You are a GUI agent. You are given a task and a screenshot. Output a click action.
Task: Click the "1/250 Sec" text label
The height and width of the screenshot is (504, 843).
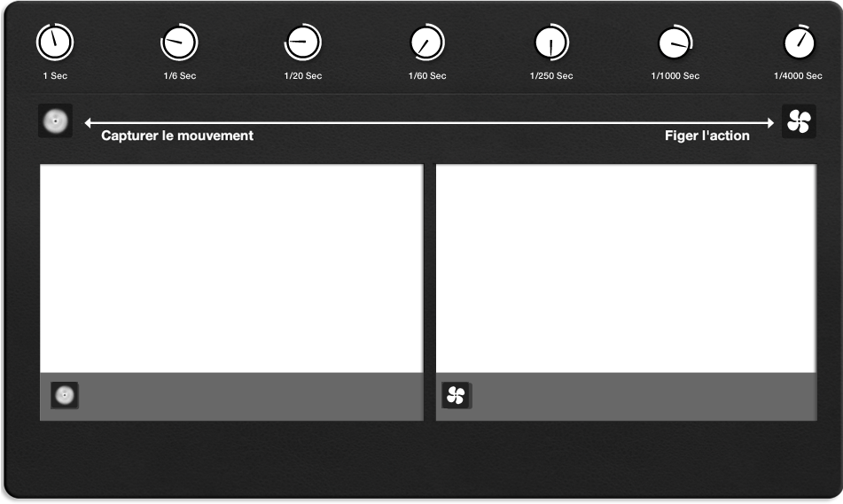point(551,76)
